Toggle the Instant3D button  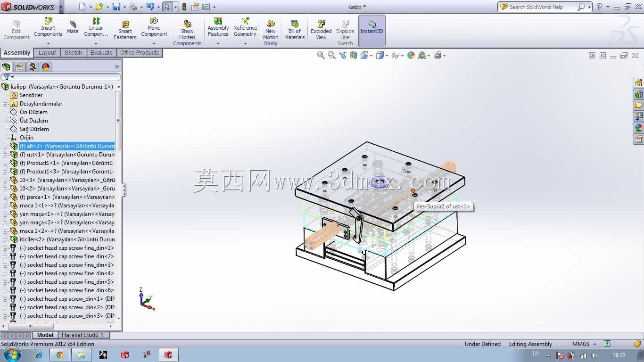click(372, 30)
